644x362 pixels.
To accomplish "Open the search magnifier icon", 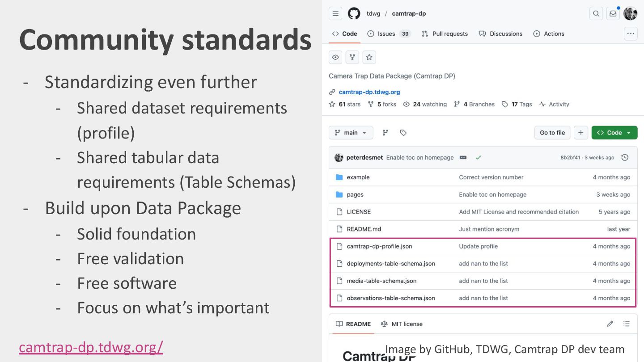I will (x=596, y=13).
